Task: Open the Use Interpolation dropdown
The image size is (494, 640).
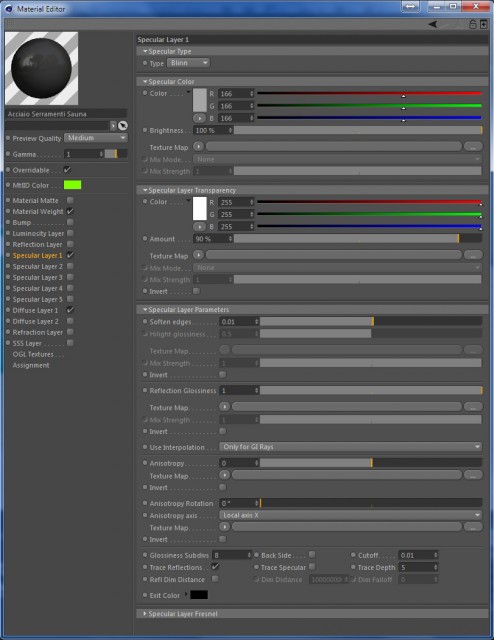Action: click(350, 447)
